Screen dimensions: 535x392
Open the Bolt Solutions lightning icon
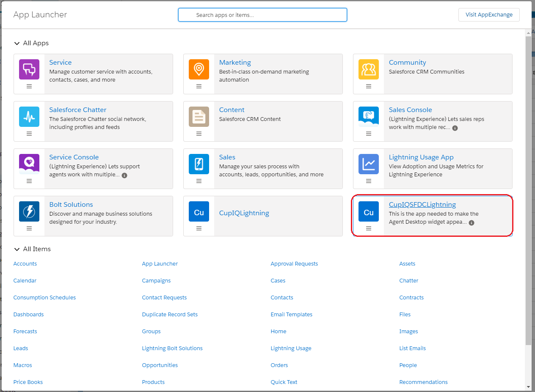[x=29, y=211]
